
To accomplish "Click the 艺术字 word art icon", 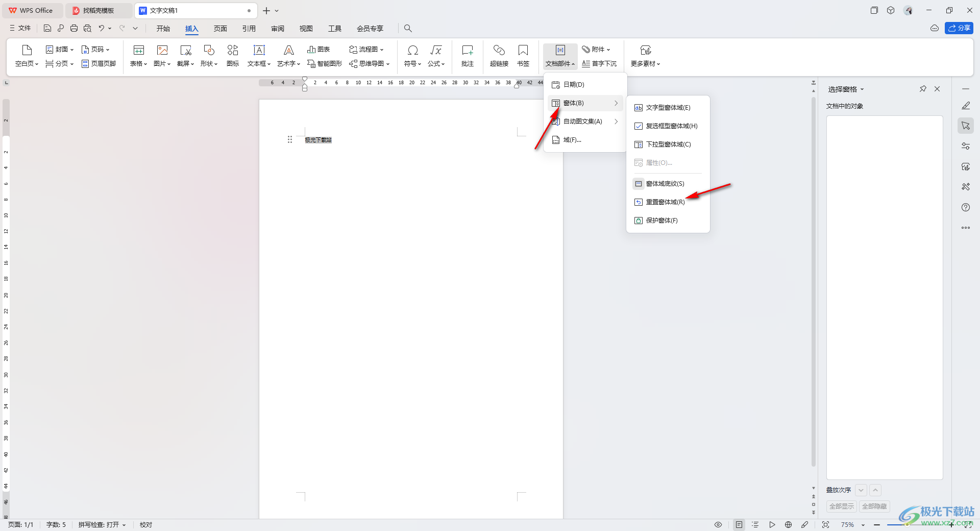I will [289, 50].
